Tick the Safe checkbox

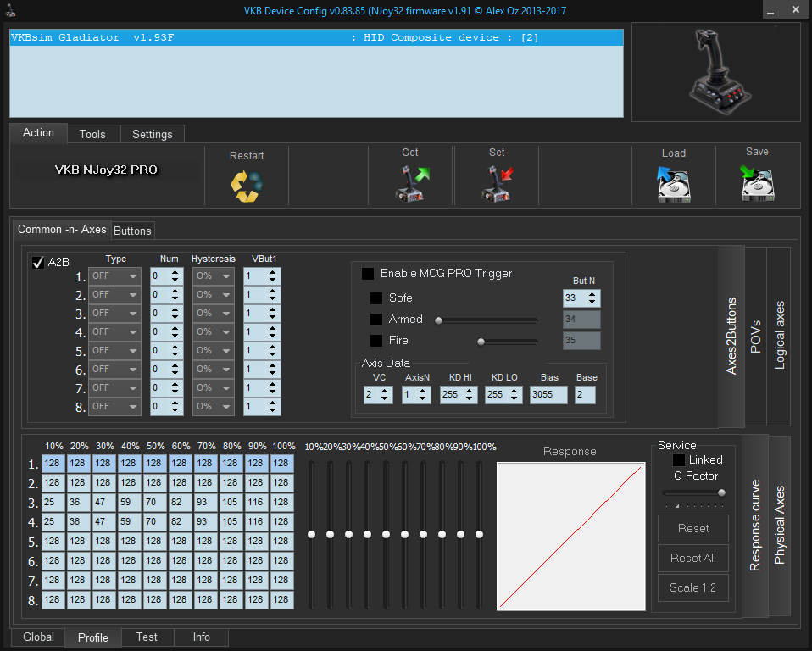(376, 298)
